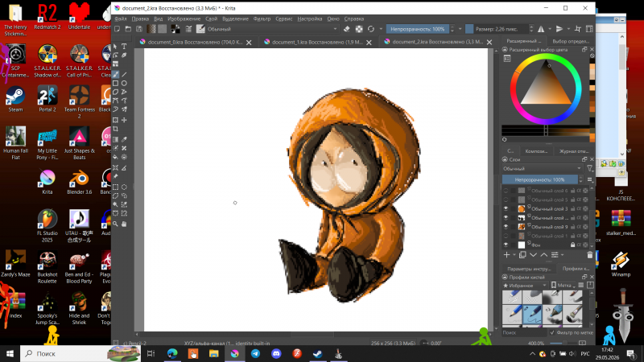This screenshot has width=644, height=362.
Task: Show hidden layer "Обычный слой 6"
Action: pos(506,191)
